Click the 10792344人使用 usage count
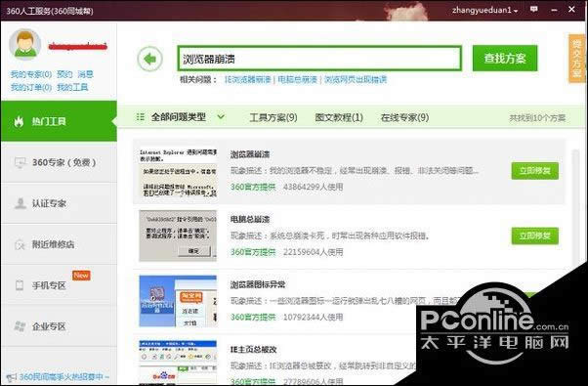The image size is (588, 386). [313, 317]
